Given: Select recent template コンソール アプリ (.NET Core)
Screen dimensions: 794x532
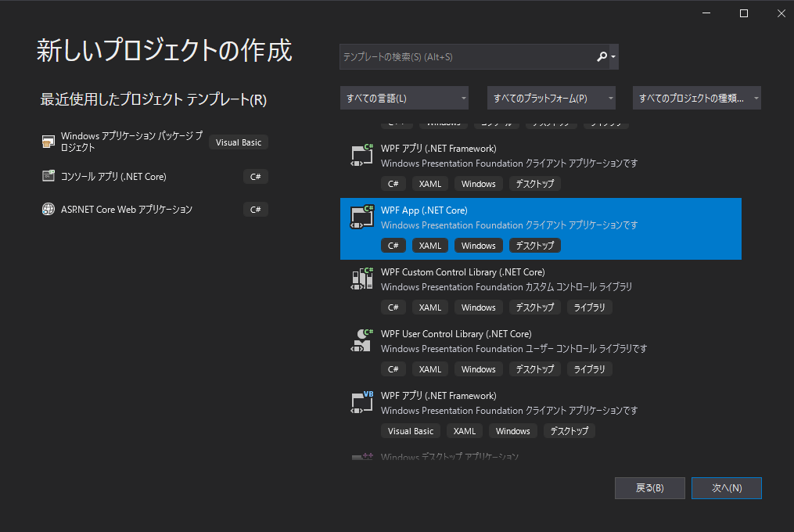Looking at the screenshot, I should [154, 176].
